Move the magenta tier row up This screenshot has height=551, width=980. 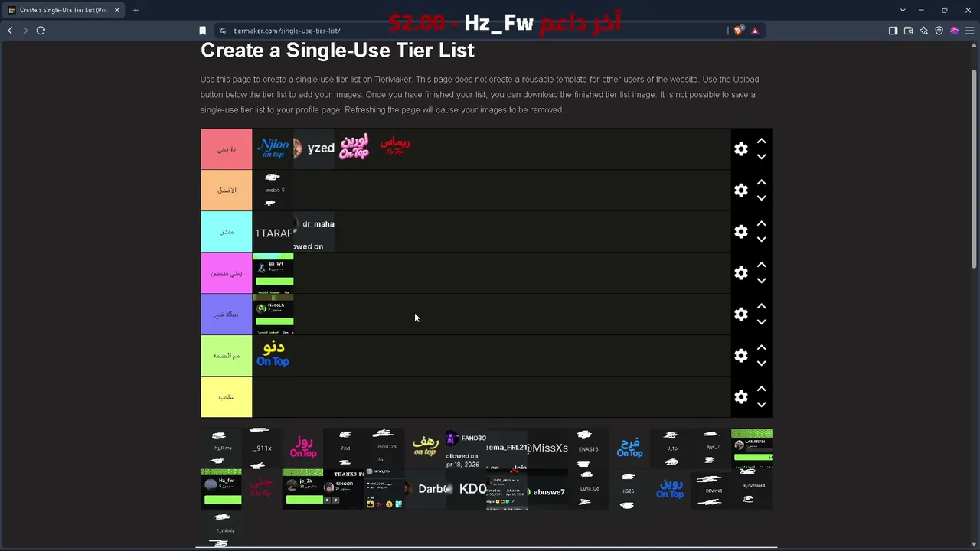tap(761, 265)
